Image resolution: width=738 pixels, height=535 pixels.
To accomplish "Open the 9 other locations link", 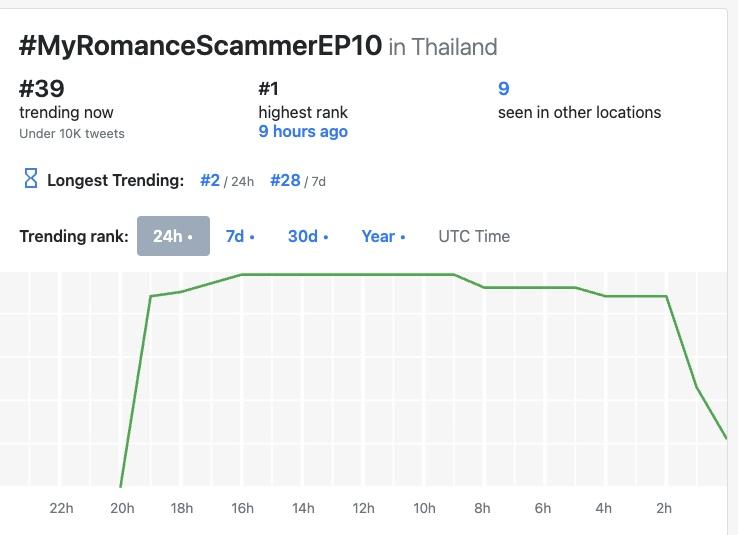I will [504, 89].
